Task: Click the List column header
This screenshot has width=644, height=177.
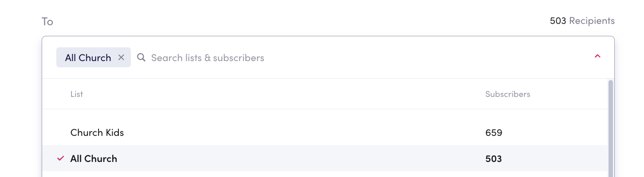Action: point(77,94)
